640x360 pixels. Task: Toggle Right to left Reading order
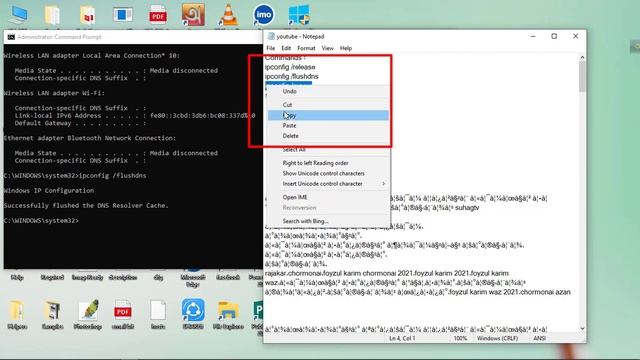coord(328,163)
